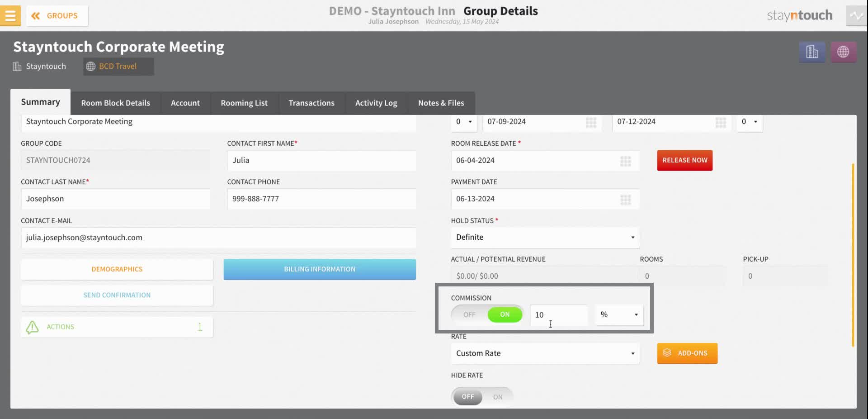Click the Stayntouch company label
Viewport: 868px width, 419px height.
pos(46,67)
